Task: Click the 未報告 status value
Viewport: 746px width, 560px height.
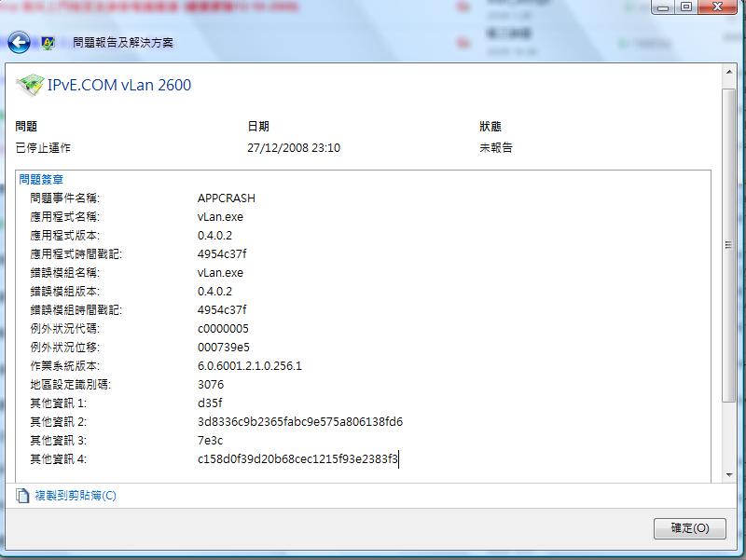Action: point(496,148)
